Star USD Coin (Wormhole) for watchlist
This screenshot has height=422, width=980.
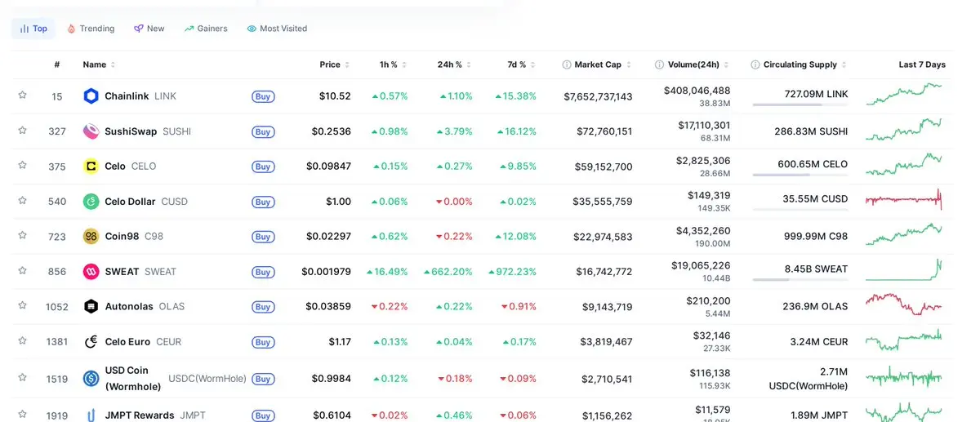click(x=23, y=378)
